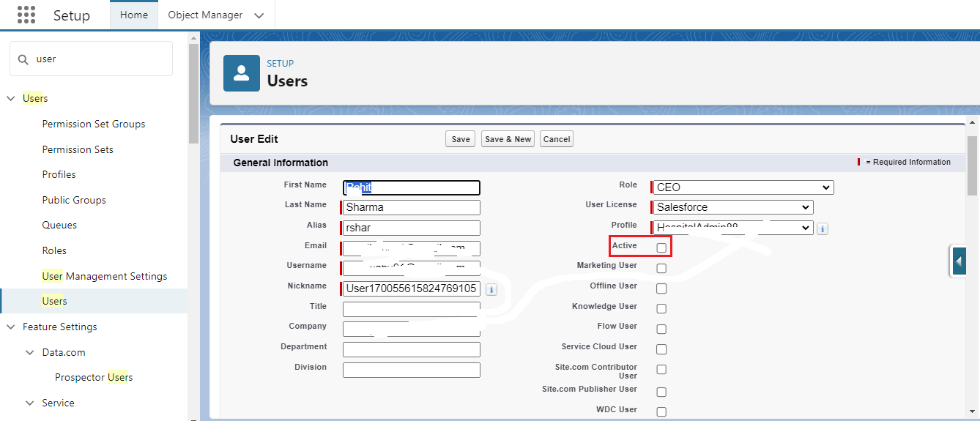This screenshot has width=980, height=421.
Task: Tick the Service Cloud User checkbox
Action: (661, 349)
